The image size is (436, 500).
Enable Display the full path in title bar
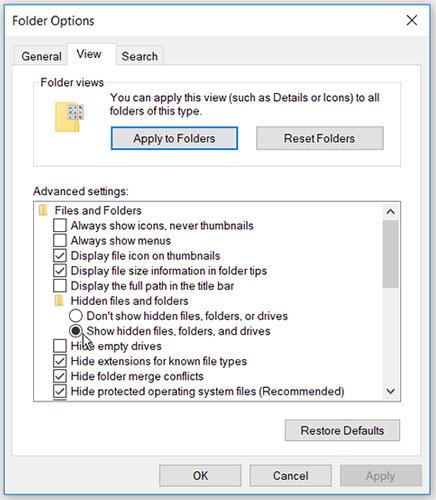point(60,286)
